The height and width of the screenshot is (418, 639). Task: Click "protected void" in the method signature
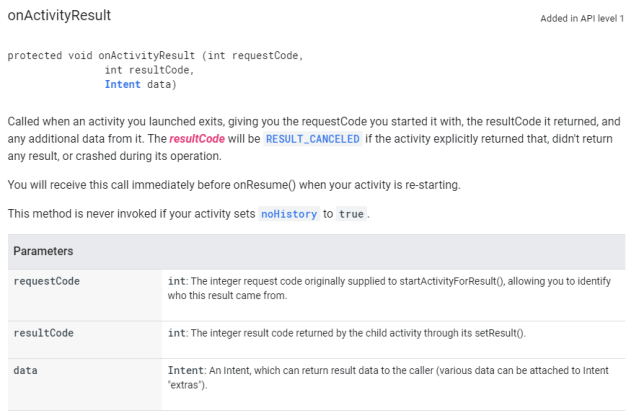tap(50, 56)
